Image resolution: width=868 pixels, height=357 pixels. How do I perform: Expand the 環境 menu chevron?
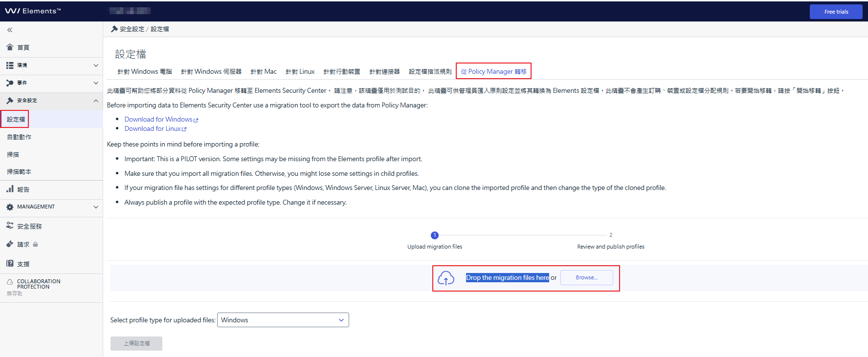point(96,65)
